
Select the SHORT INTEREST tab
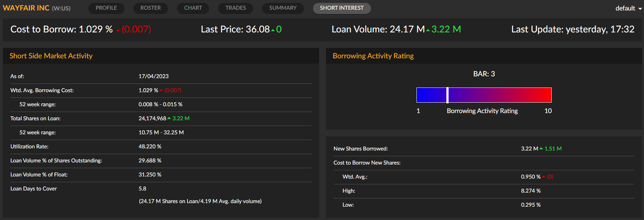click(342, 8)
